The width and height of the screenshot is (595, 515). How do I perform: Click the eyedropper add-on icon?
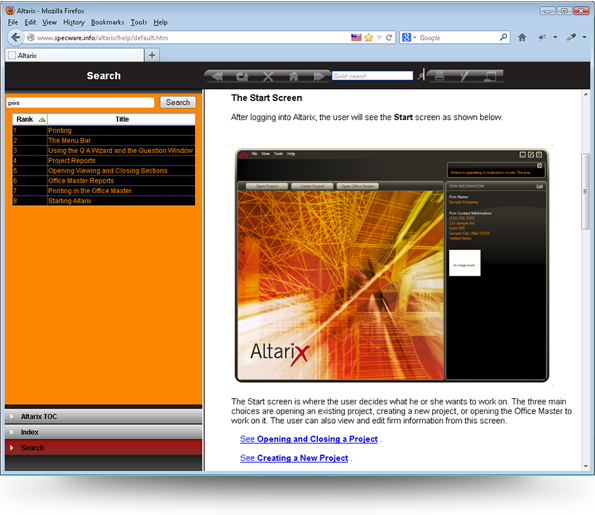point(571,37)
